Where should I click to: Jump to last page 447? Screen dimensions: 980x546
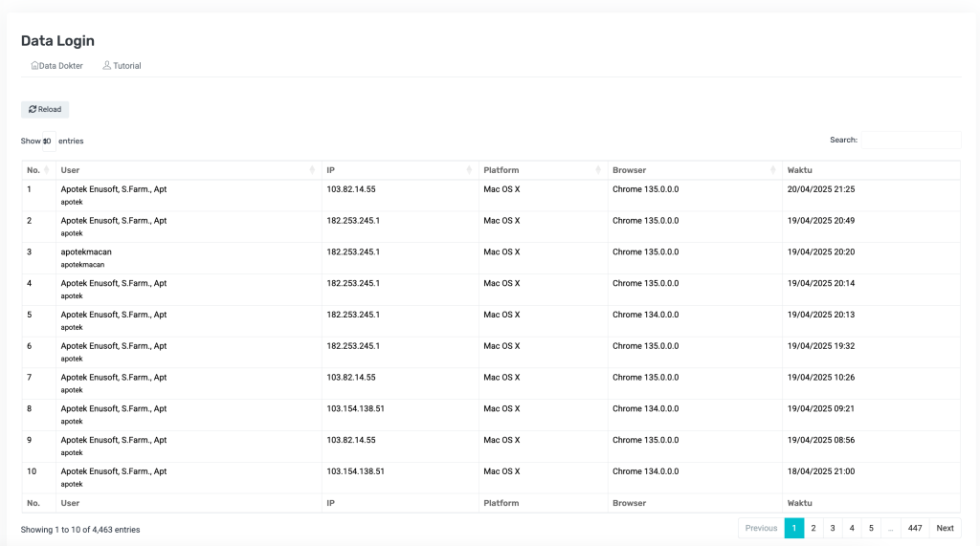tap(915, 528)
